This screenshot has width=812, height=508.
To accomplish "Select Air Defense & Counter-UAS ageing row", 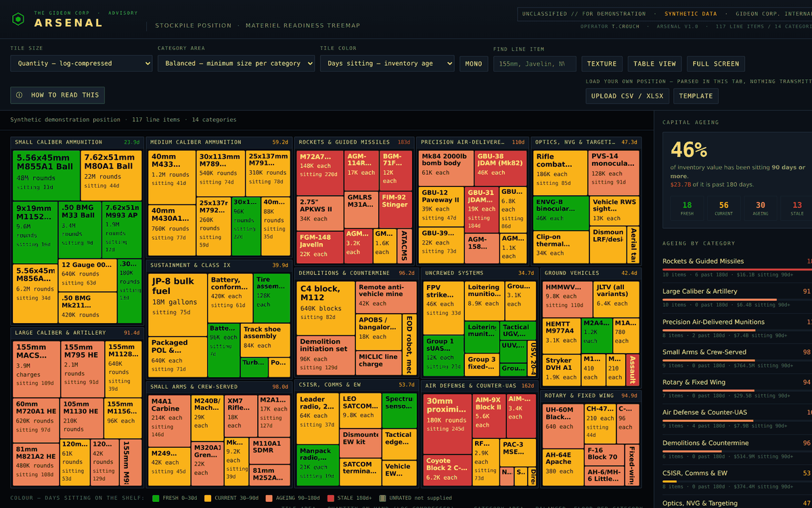I will [737, 418].
